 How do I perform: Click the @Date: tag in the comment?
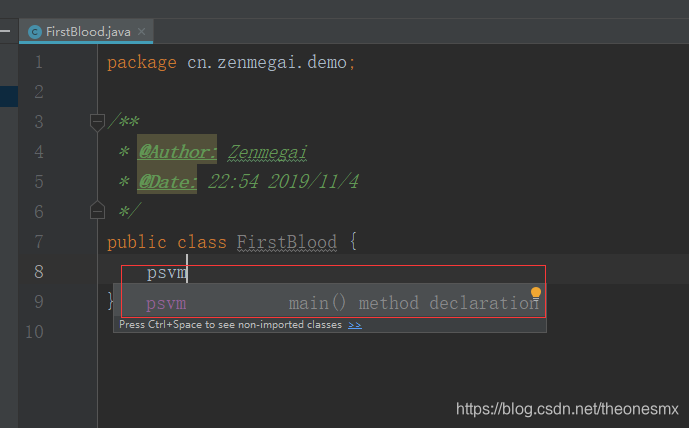pos(167,182)
